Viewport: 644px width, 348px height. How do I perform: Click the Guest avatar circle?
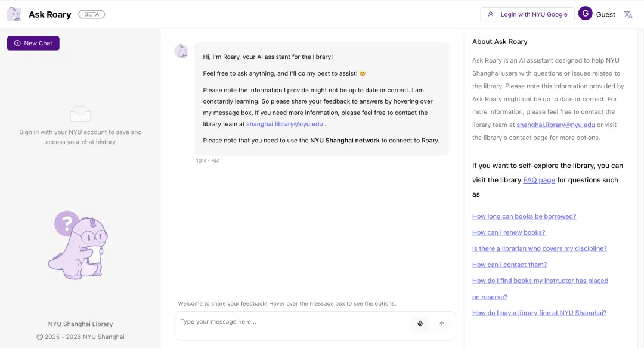pyautogui.click(x=585, y=14)
